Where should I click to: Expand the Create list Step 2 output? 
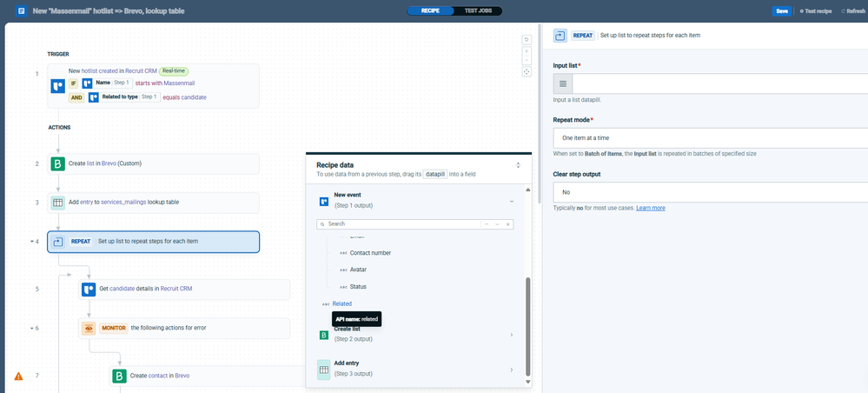(511, 334)
